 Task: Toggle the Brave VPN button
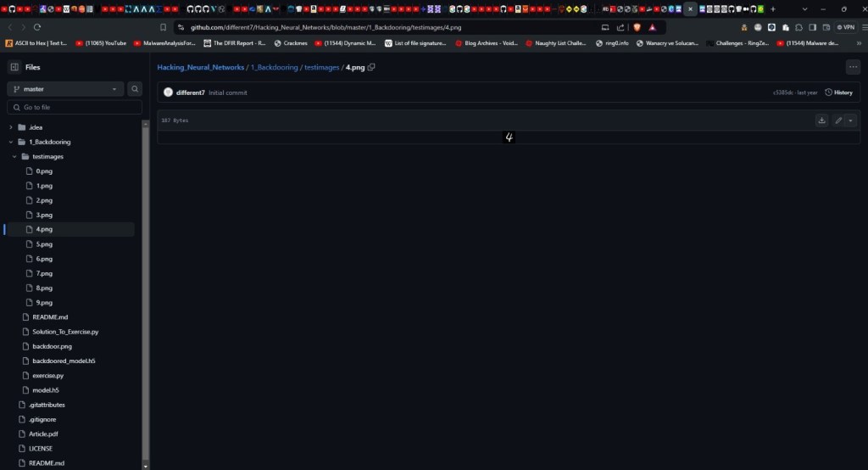[845, 27]
